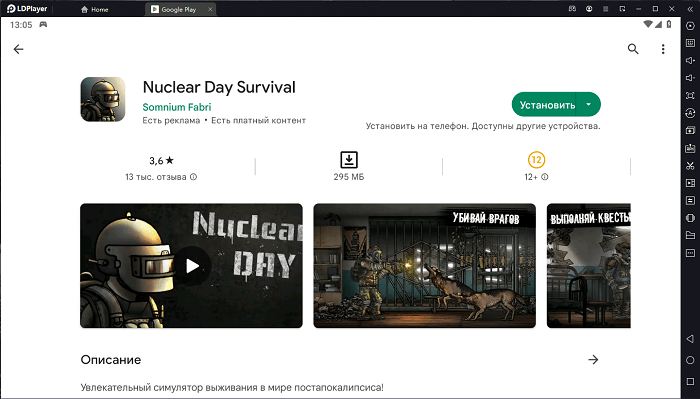Click the battery status icon
Screen dimensions: 700x399
pyautogui.click(x=669, y=24)
